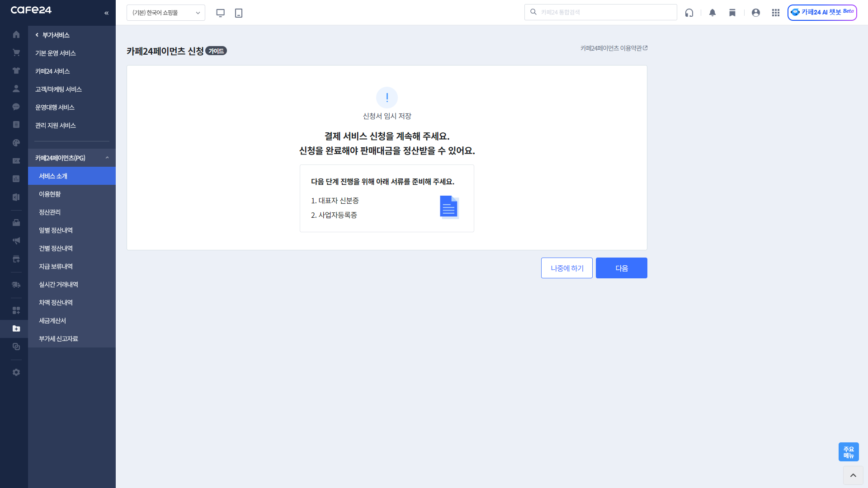Select 정산관리 menu item

click(x=50, y=212)
